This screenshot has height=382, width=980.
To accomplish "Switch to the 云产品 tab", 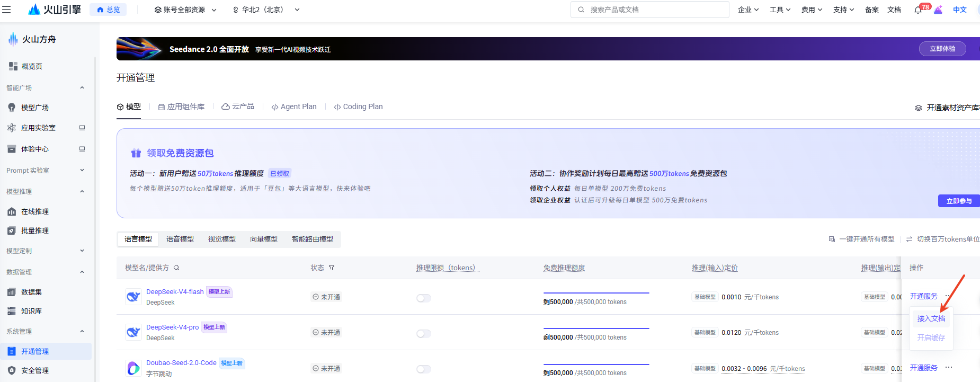I will point(238,106).
